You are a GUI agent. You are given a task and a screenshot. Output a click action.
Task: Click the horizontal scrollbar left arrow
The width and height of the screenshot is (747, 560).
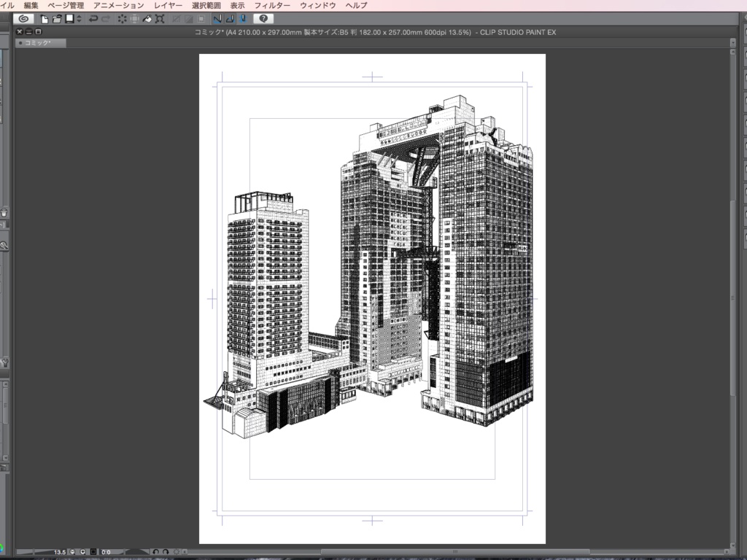pyautogui.click(x=185, y=552)
